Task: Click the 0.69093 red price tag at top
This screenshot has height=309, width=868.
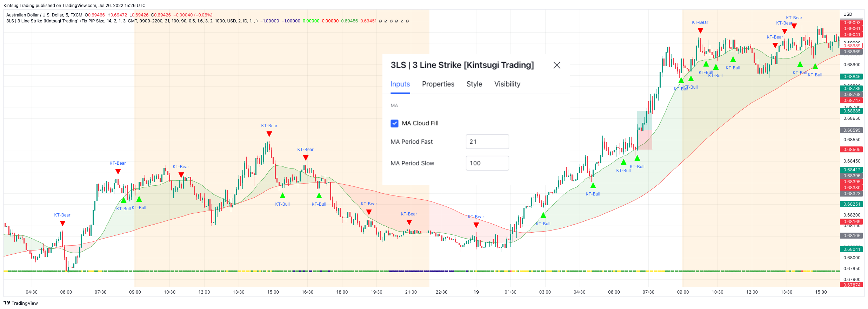Action: [x=852, y=23]
